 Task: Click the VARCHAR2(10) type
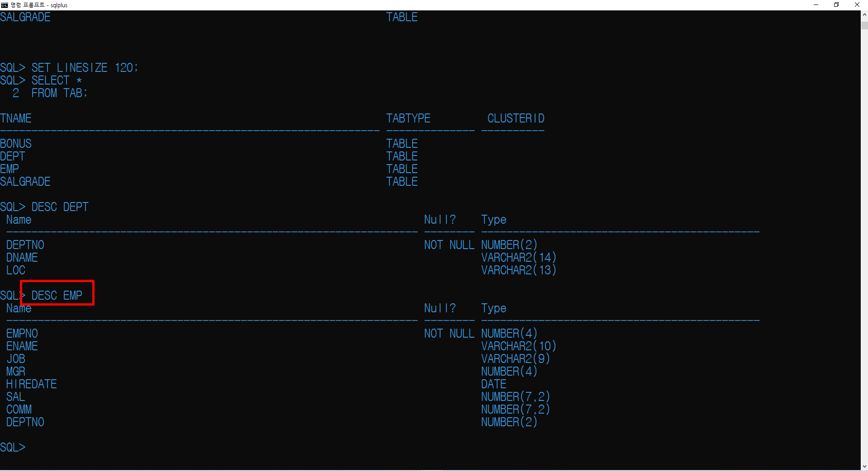[x=519, y=346]
